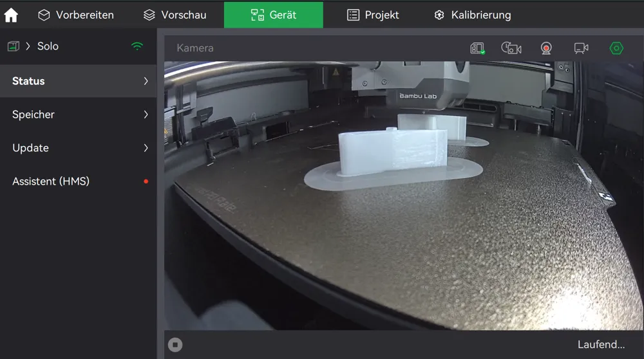This screenshot has width=644, height=359.
Task: Click the printer device icon in breadcrumb
Action: click(13, 46)
